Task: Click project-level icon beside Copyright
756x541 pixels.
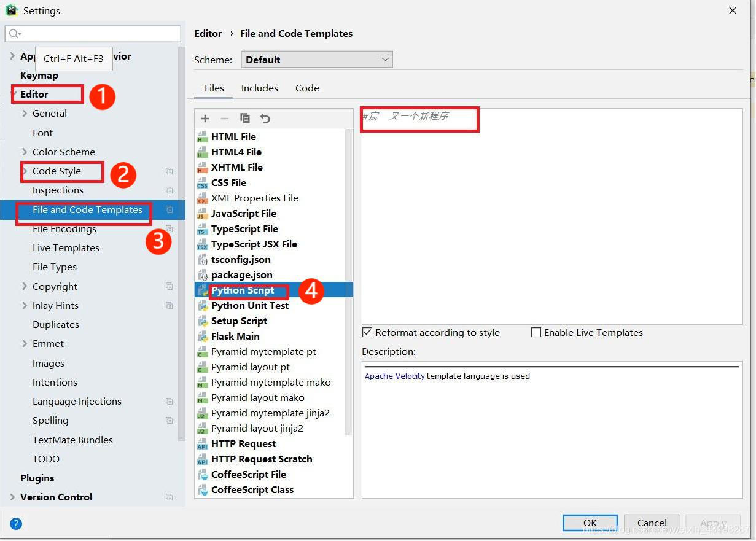Action: click(169, 286)
